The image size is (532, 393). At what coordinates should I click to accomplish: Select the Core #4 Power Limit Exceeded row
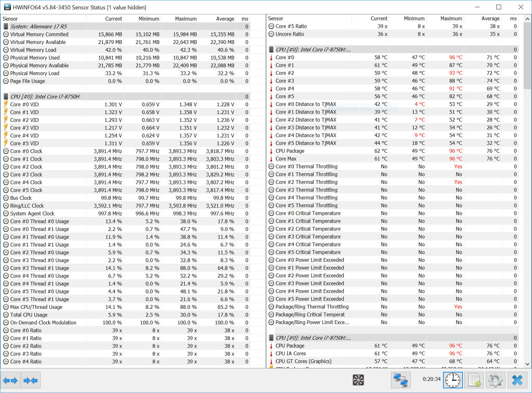[393, 291]
